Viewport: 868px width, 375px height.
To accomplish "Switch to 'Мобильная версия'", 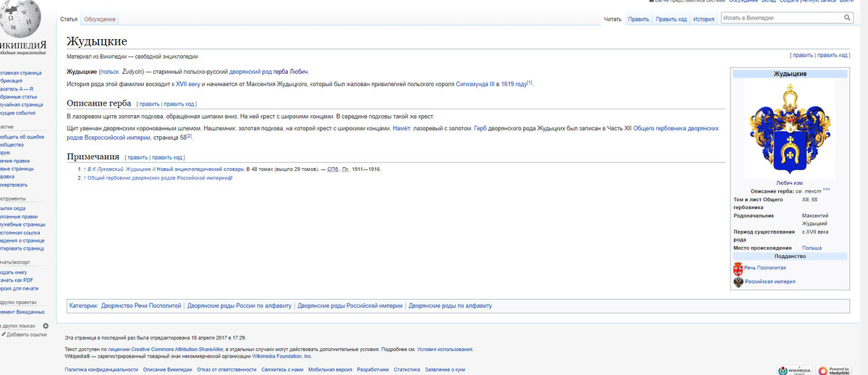I will (x=331, y=369).
